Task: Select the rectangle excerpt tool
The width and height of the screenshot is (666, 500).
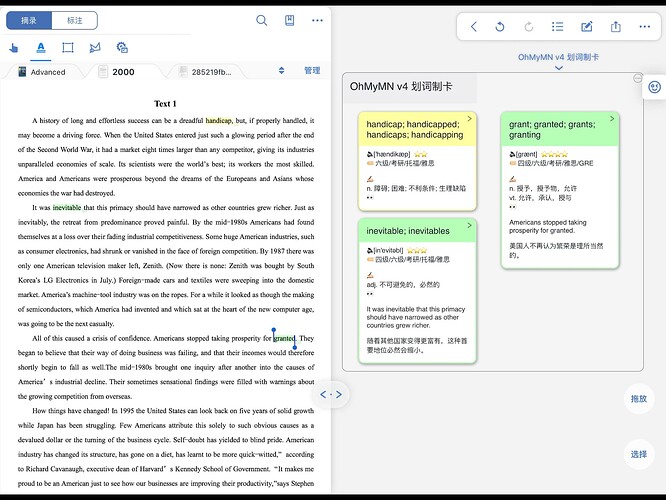Action: coord(68,48)
